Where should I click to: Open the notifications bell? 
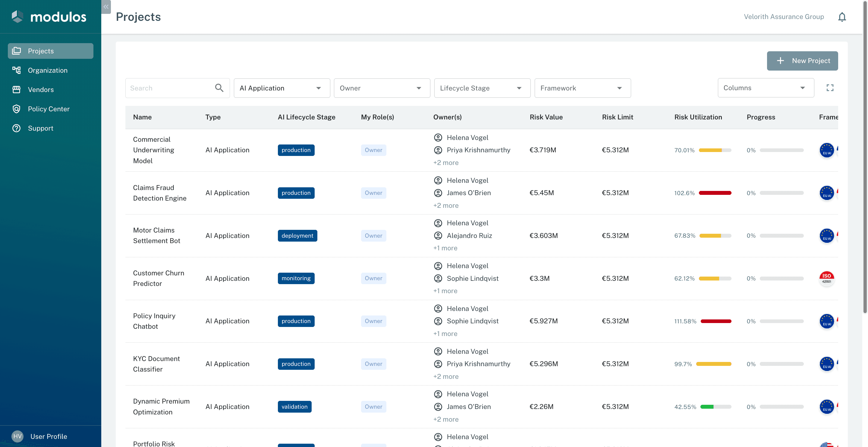pos(842,17)
